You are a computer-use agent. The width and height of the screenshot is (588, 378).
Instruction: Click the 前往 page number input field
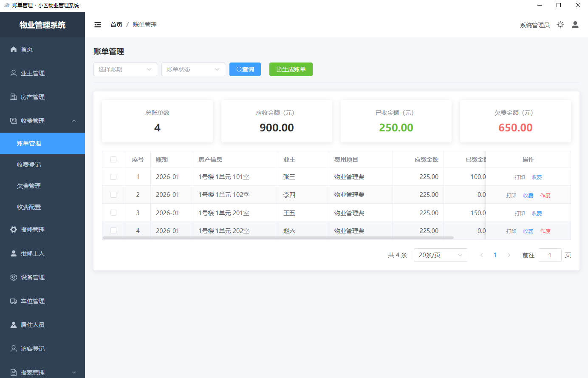549,255
